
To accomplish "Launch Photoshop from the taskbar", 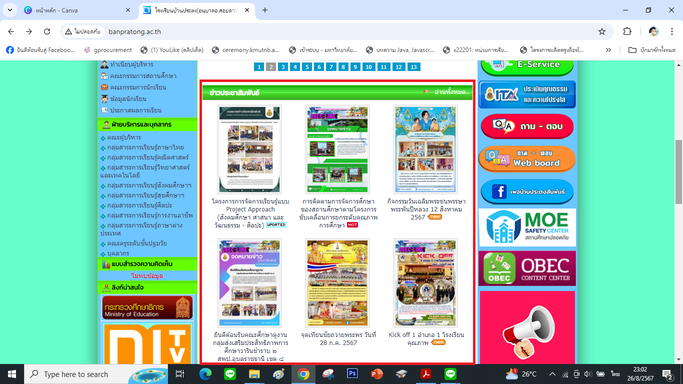I will pyautogui.click(x=352, y=374).
